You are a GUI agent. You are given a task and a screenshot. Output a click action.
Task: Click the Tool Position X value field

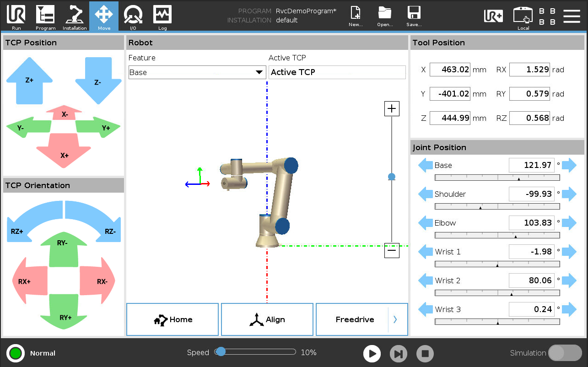click(x=450, y=70)
